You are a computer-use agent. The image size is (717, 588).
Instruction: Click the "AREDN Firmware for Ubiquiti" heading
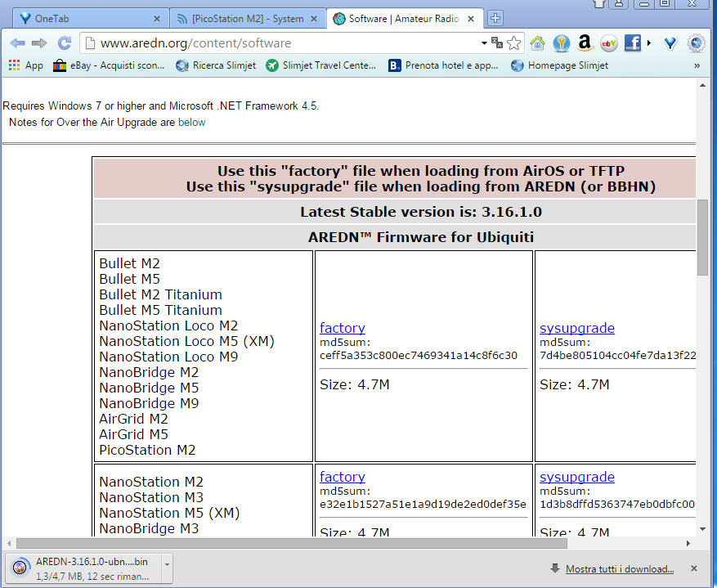pyautogui.click(x=421, y=237)
